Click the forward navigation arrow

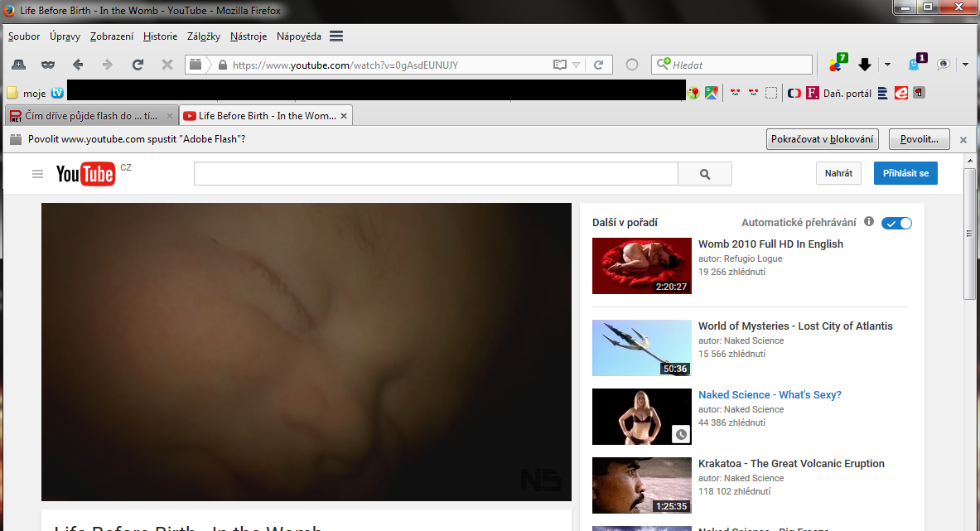click(x=108, y=65)
